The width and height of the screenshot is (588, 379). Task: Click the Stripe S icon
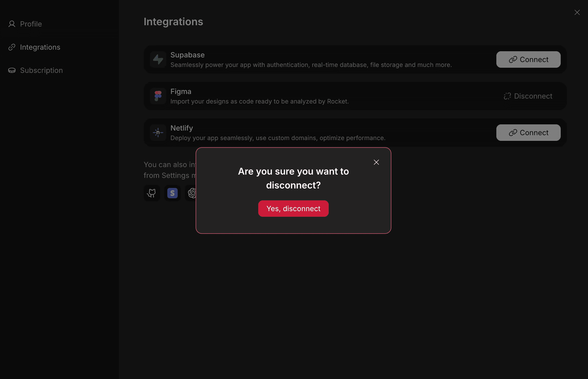coord(172,193)
